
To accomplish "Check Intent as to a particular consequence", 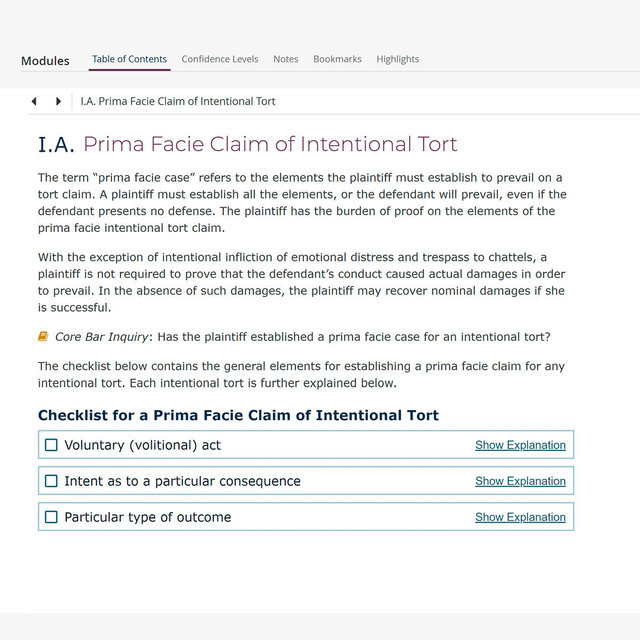I will [51, 481].
